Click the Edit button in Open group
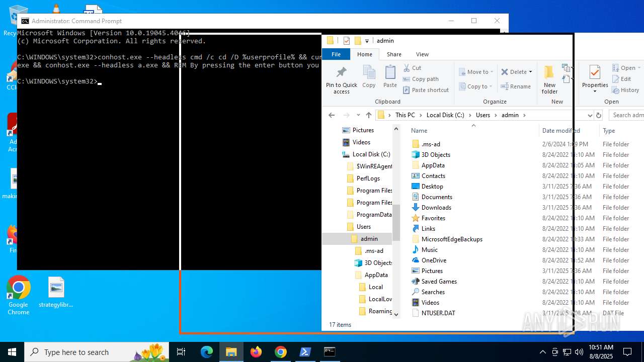 pyautogui.click(x=621, y=79)
